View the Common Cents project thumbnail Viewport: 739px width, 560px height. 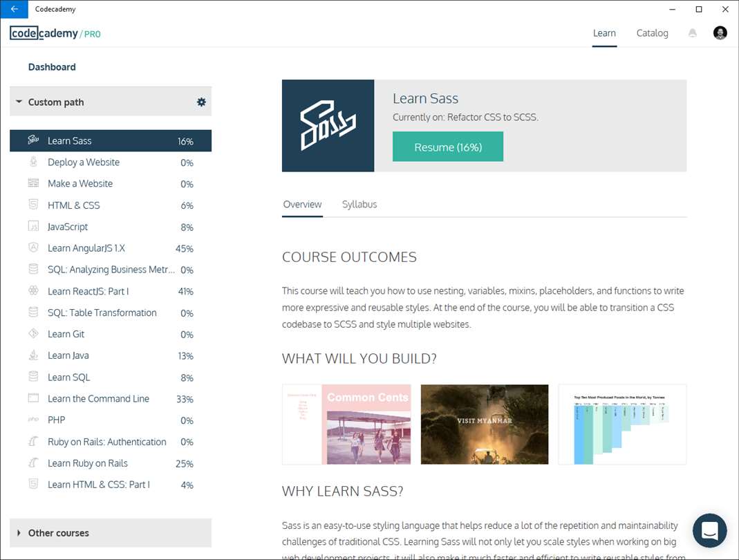[x=346, y=424]
